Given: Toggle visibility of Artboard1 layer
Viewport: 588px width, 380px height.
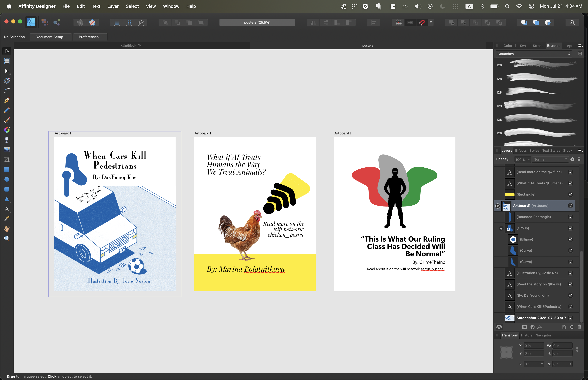Looking at the screenshot, I should 570,205.
